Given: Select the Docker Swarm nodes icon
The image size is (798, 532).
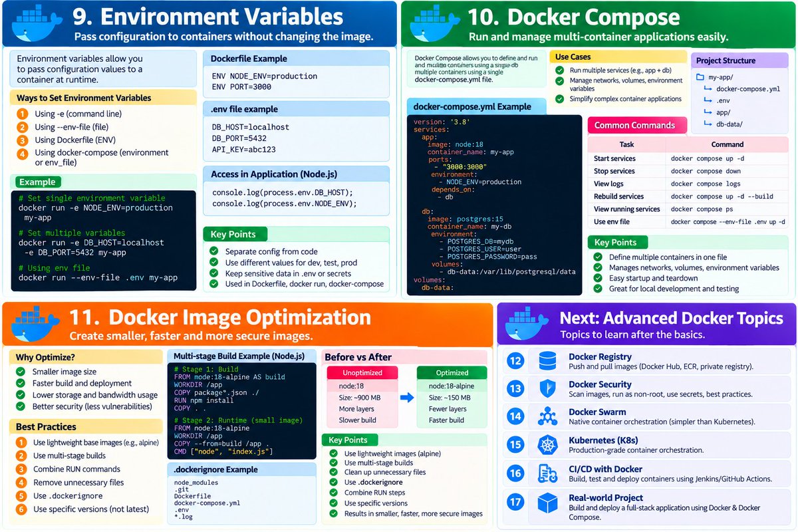Looking at the screenshot, I should 547,416.
